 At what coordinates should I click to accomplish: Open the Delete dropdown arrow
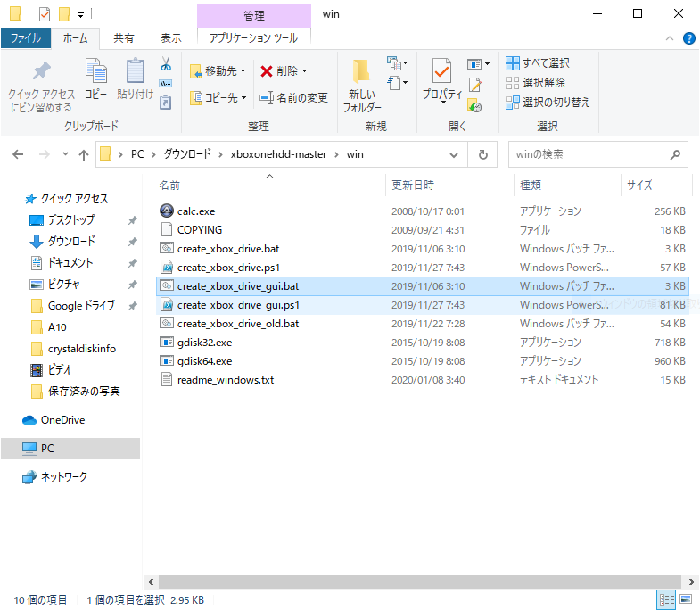[304, 71]
